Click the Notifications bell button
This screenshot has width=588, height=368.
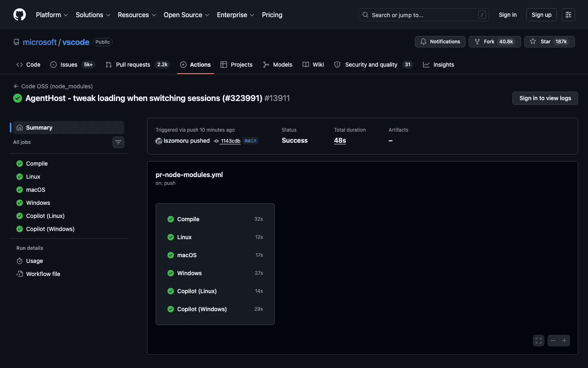[x=440, y=42]
